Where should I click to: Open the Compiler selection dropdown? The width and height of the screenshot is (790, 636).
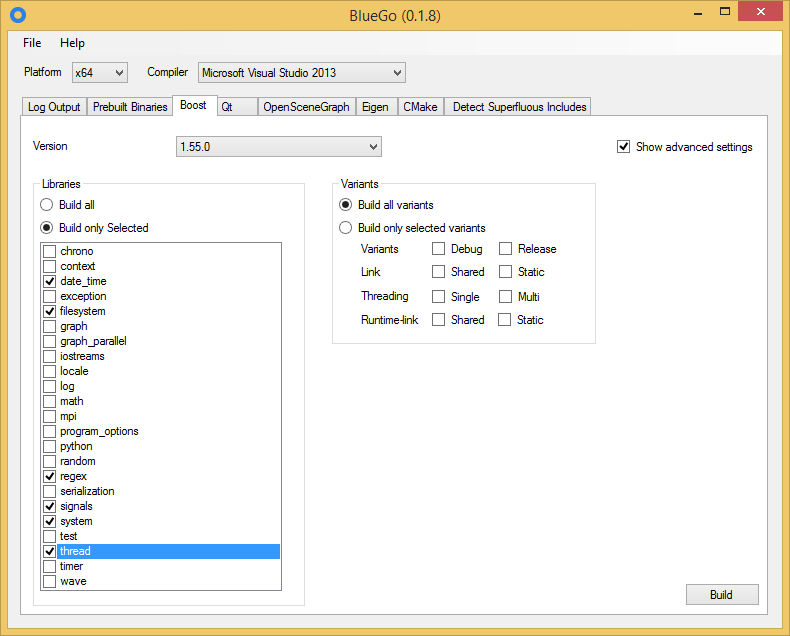pos(301,73)
